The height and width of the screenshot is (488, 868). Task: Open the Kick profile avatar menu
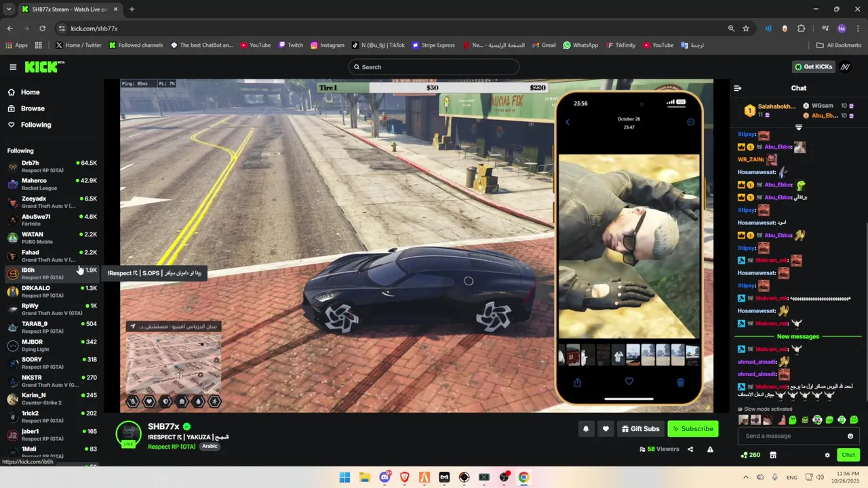coord(845,67)
